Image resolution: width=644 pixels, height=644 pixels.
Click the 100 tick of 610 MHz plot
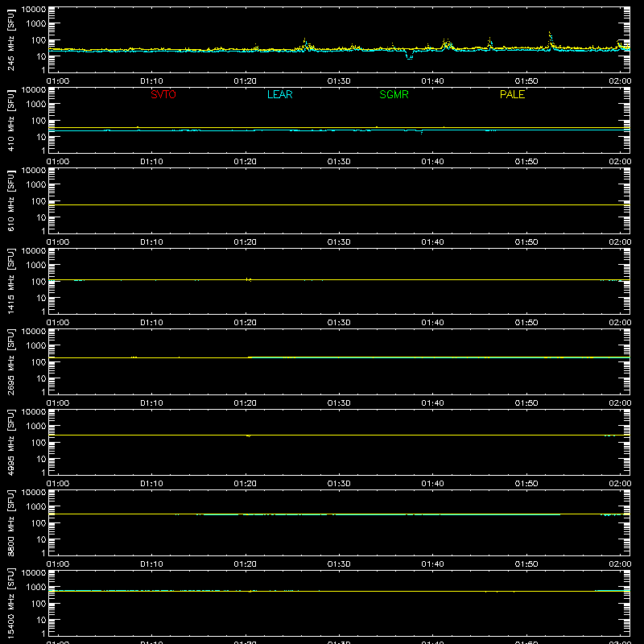[x=39, y=201]
